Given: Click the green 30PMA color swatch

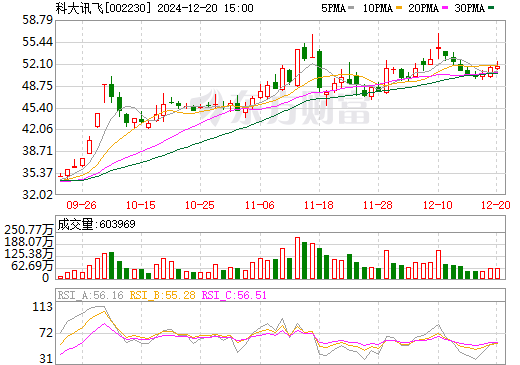Looking at the screenshot, I should 491,8.
